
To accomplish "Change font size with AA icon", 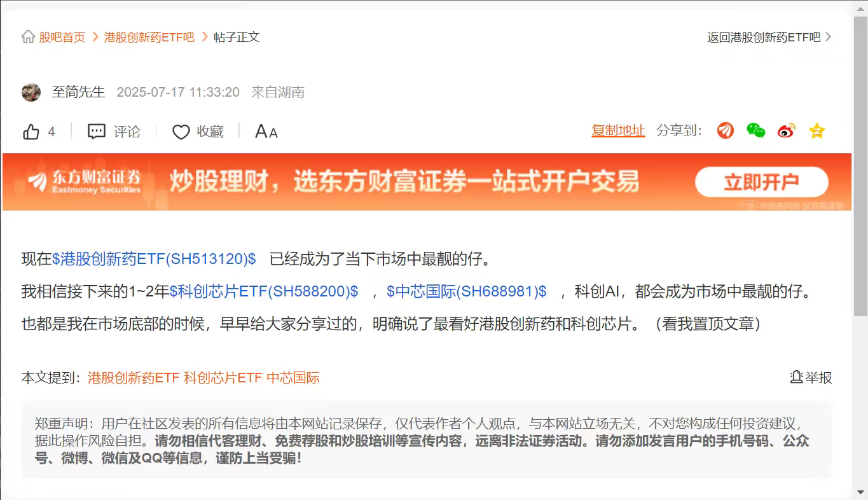I will pyautogui.click(x=266, y=132).
